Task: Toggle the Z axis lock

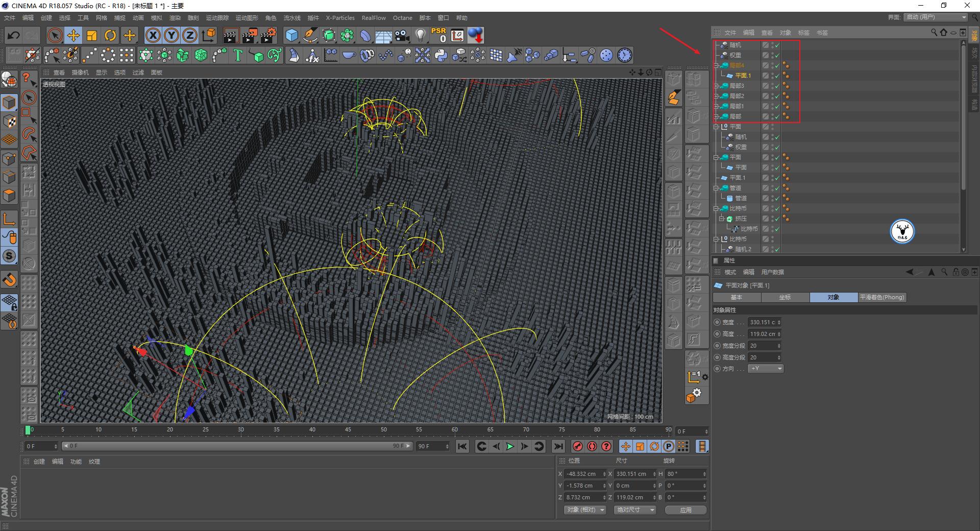Action: point(189,35)
